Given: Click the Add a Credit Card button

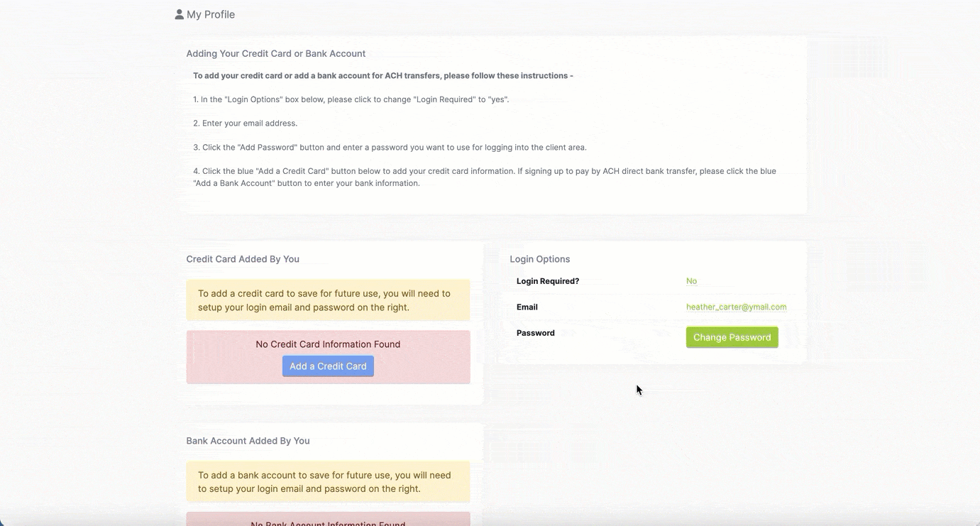Looking at the screenshot, I should click(328, 366).
